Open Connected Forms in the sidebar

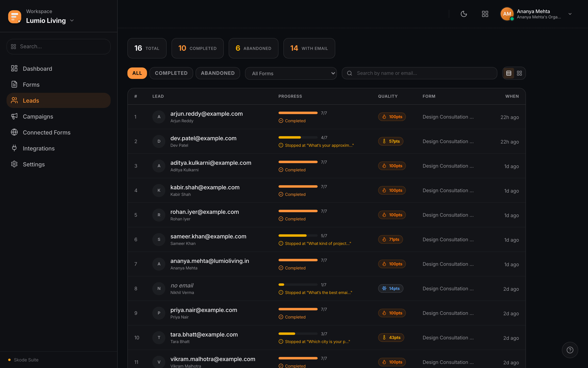(x=59, y=132)
